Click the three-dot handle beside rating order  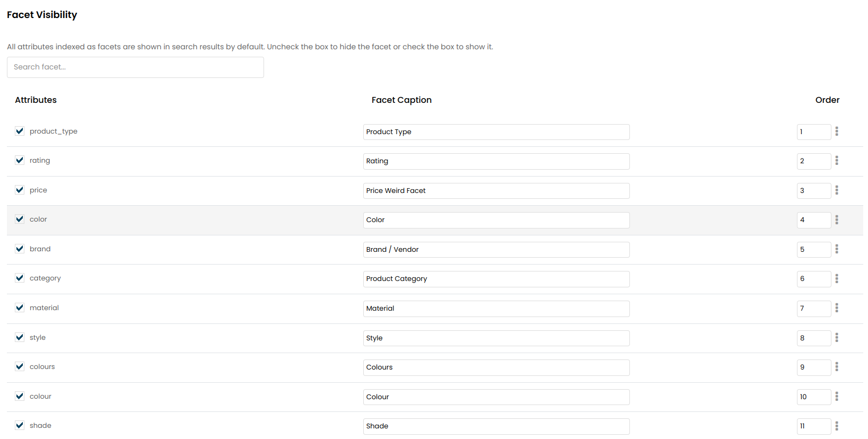point(837,161)
